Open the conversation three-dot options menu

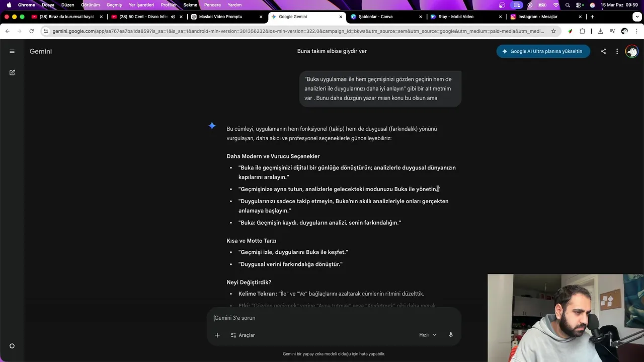click(617, 51)
